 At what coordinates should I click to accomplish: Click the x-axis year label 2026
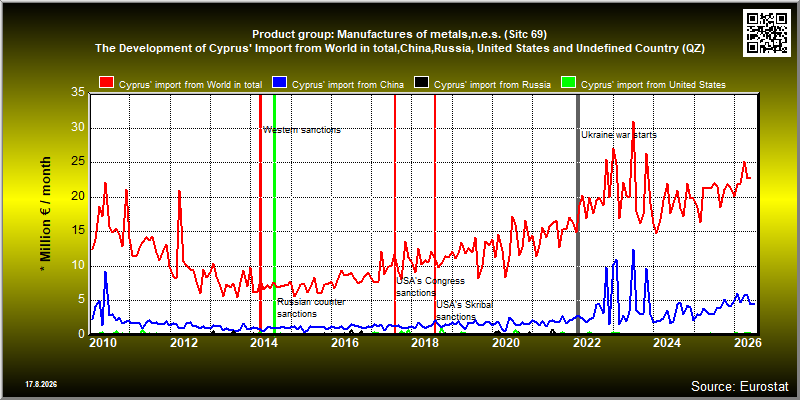point(747,343)
